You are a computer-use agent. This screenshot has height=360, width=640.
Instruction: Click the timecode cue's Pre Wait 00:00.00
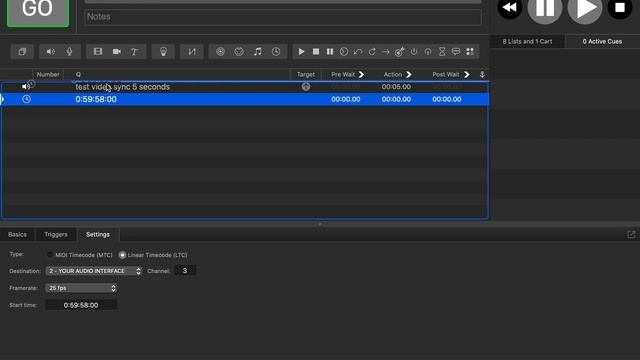[346, 99]
